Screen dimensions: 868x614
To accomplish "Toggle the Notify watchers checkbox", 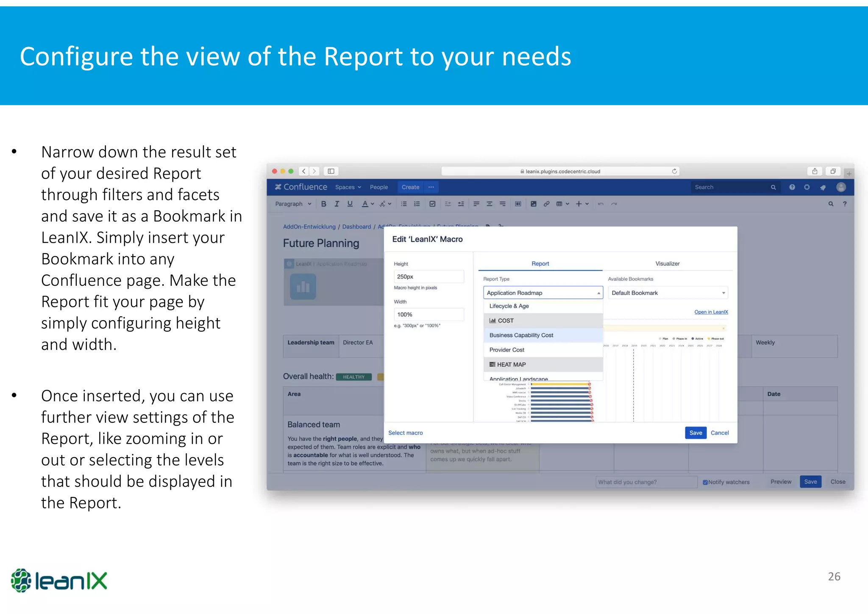I will (x=705, y=482).
